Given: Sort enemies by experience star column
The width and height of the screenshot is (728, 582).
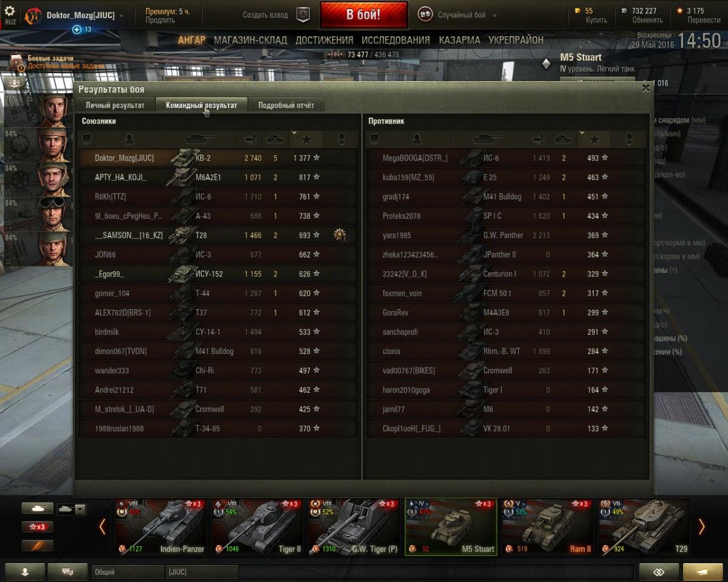Looking at the screenshot, I should point(594,139).
